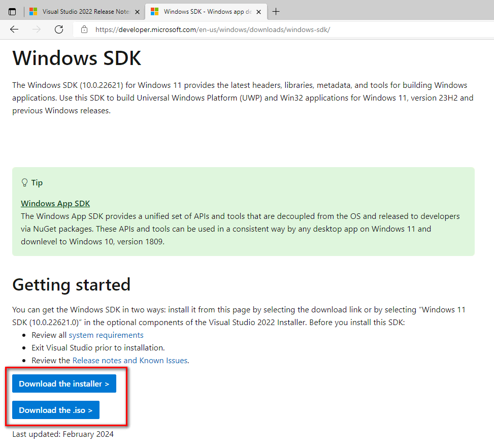Click Last updated: February 2024 text

tap(63, 434)
